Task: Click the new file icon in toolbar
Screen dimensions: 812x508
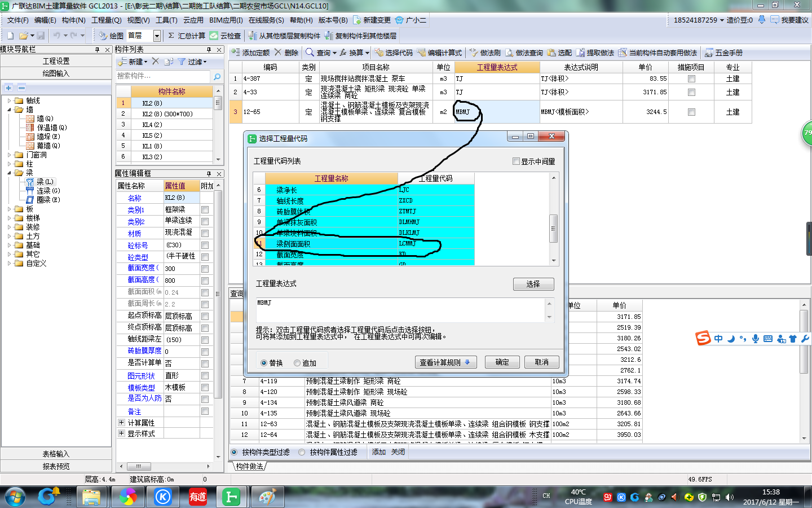Action: tap(10, 36)
